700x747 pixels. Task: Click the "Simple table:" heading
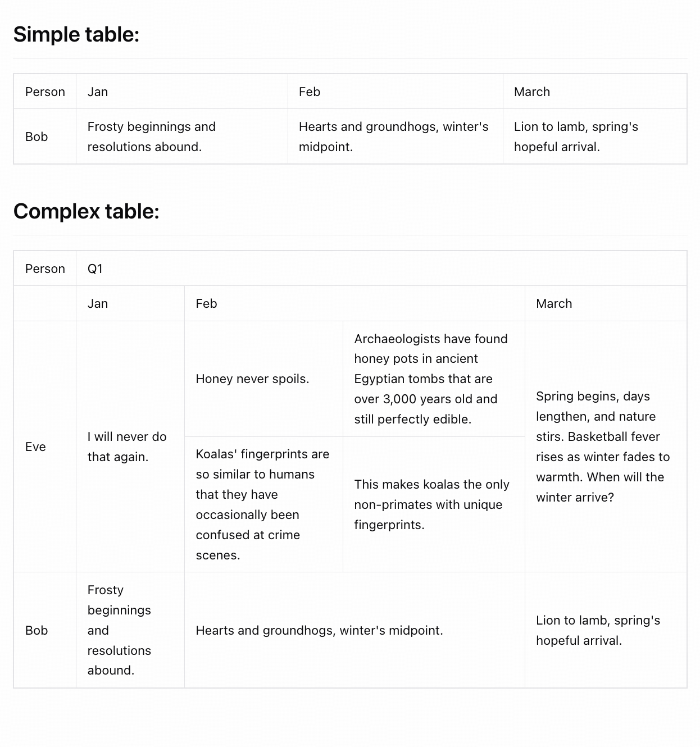click(x=76, y=35)
